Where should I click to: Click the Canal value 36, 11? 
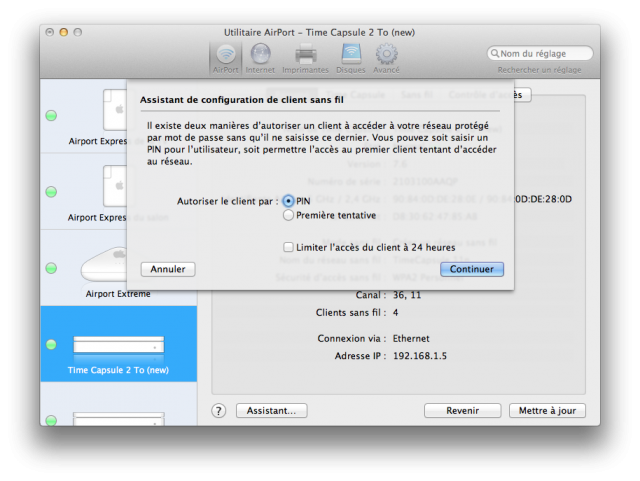(407, 295)
